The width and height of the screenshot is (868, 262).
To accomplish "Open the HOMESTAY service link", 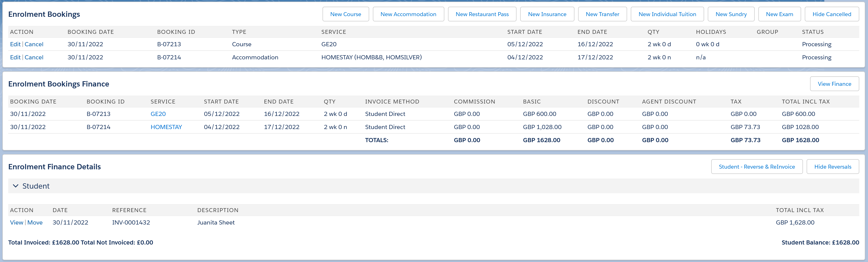I will tap(166, 127).
